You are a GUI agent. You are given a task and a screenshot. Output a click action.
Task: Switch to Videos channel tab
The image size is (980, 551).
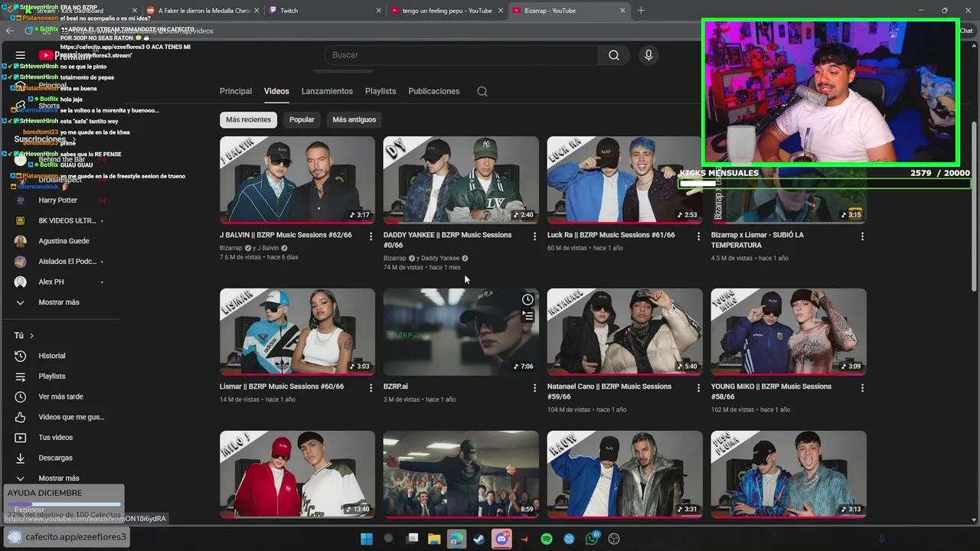(276, 91)
